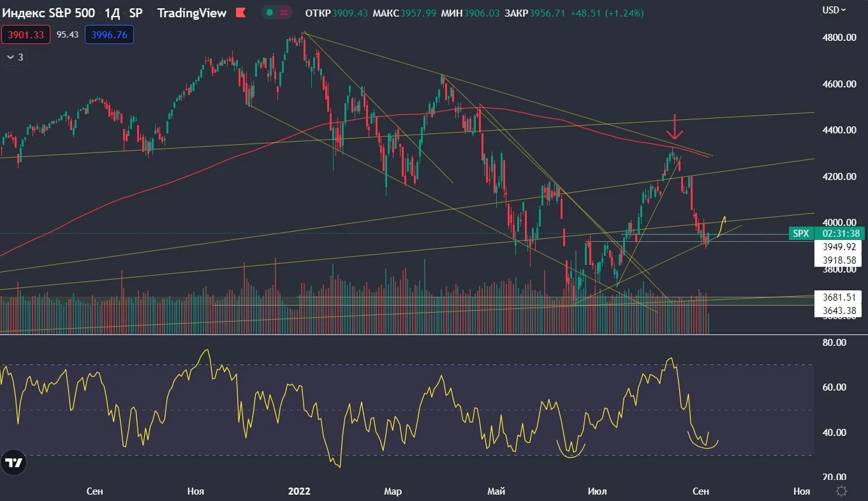The image size is (868, 501).
Task: Select the SPX price label tag
Action: click(x=801, y=234)
